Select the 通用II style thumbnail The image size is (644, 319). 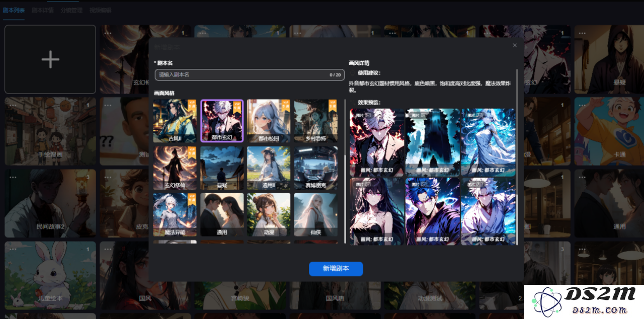[269, 168]
